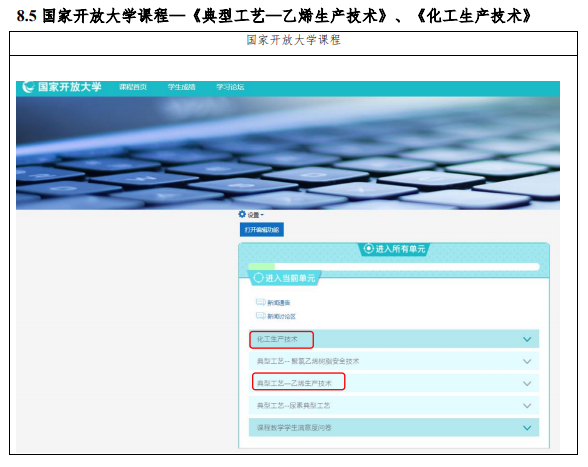Click the 打开编辑功能 button
588x467 pixels.
pyautogui.click(x=262, y=230)
